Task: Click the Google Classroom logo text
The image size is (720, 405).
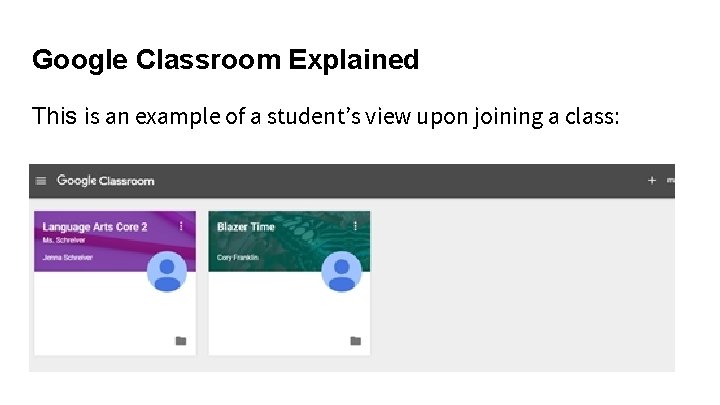Action: (106, 181)
